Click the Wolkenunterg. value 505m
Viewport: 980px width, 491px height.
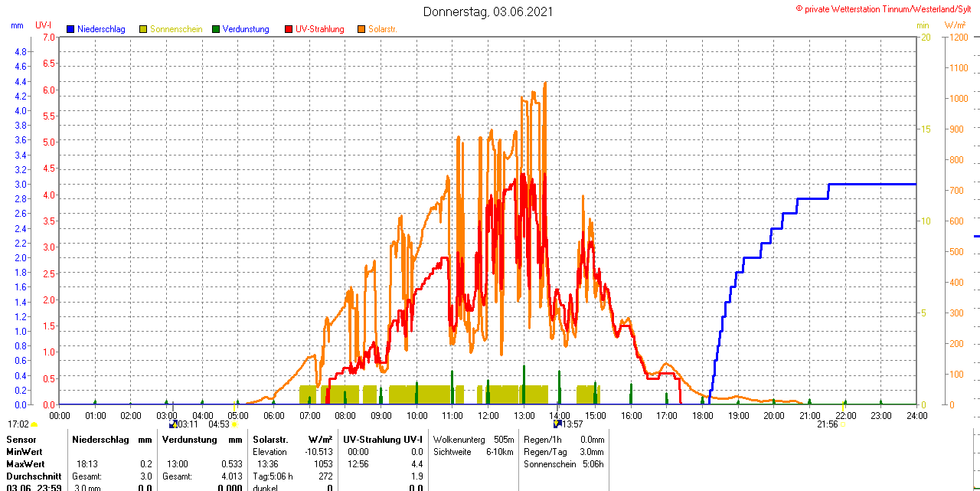(x=504, y=440)
